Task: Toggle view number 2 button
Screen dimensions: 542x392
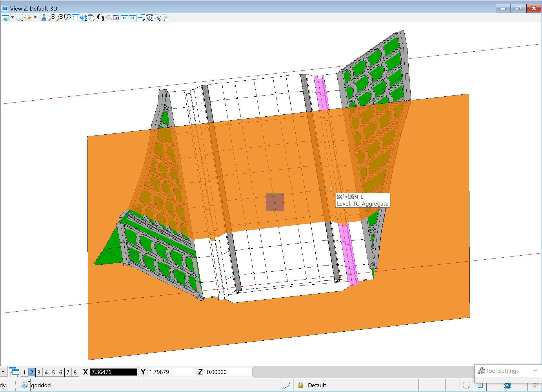Action: [x=32, y=372]
